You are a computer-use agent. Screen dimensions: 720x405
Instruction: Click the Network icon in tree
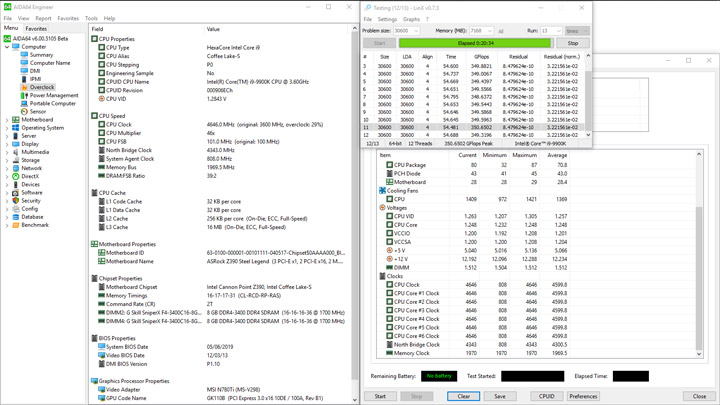point(16,168)
